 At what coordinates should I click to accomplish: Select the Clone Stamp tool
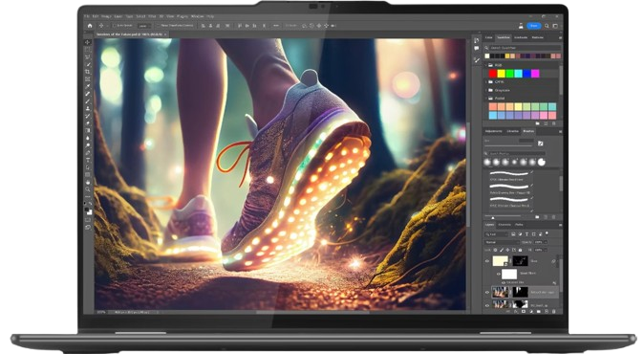(88, 108)
